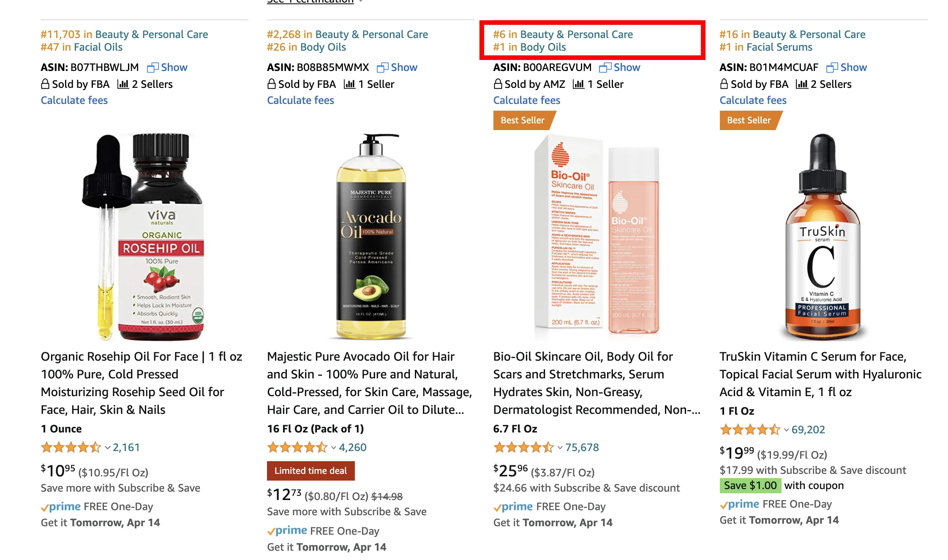948x560 pixels.
Task: Open Facial Oils category rank link
Action: [98, 47]
